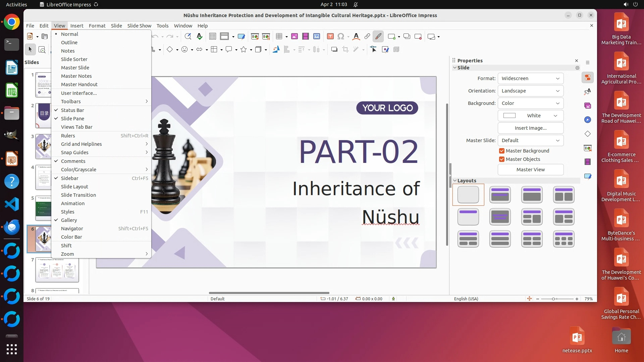
Task: Click the spelling check icon
Action: click(200, 37)
